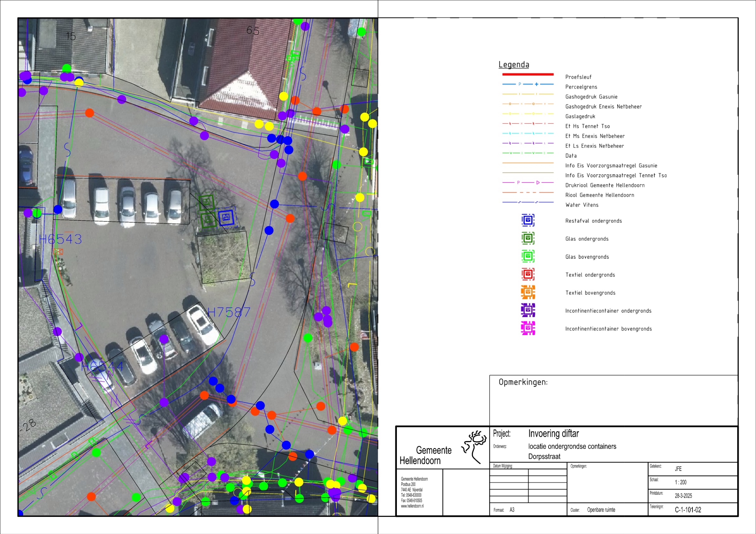Click the Incontinentiecontainer ondergronds legend icon
The height and width of the screenshot is (534, 756).
click(528, 310)
